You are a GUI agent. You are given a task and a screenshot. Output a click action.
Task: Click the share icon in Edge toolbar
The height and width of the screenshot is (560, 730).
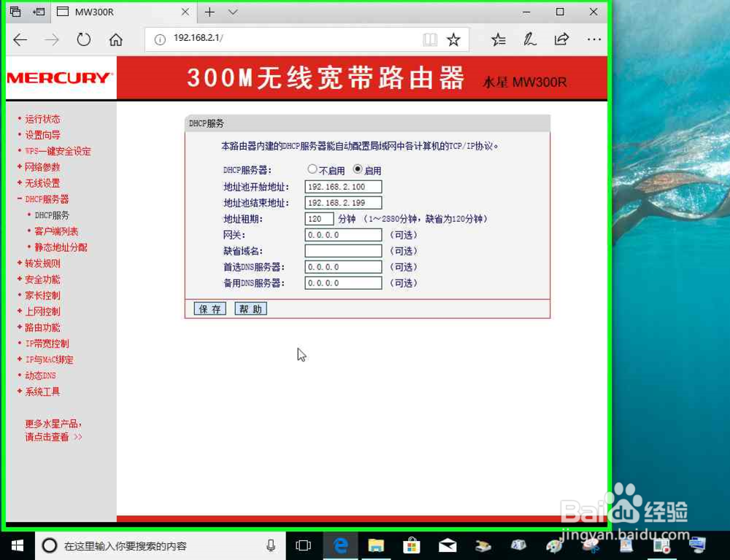click(561, 40)
